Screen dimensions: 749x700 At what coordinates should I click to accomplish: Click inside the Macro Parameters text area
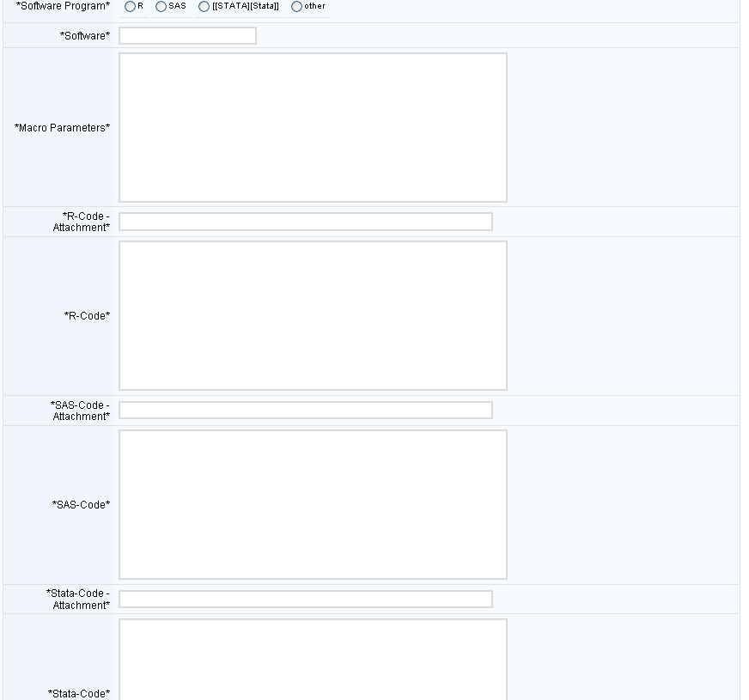click(x=313, y=127)
